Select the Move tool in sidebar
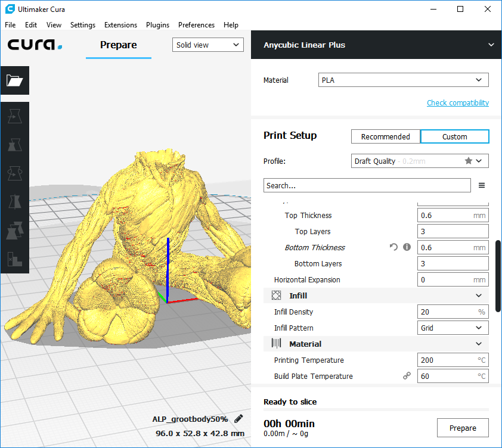Viewport: 502px width, 448px height. click(x=15, y=116)
